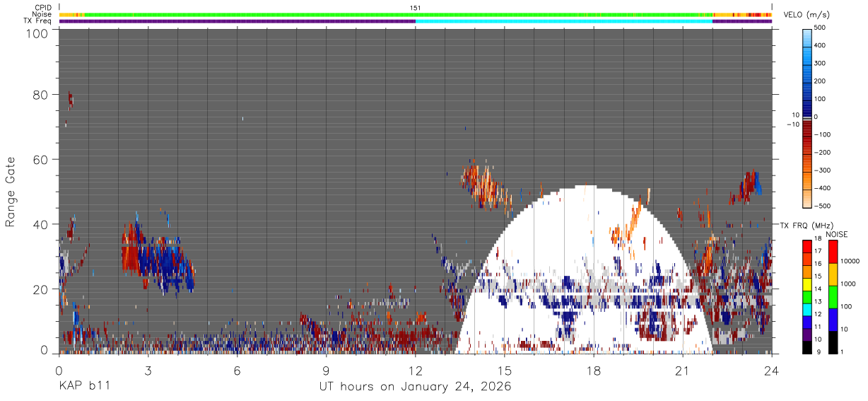Click the 10000 noise legend label
The width and height of the screenshot is (868, 401).
point(851,261)
